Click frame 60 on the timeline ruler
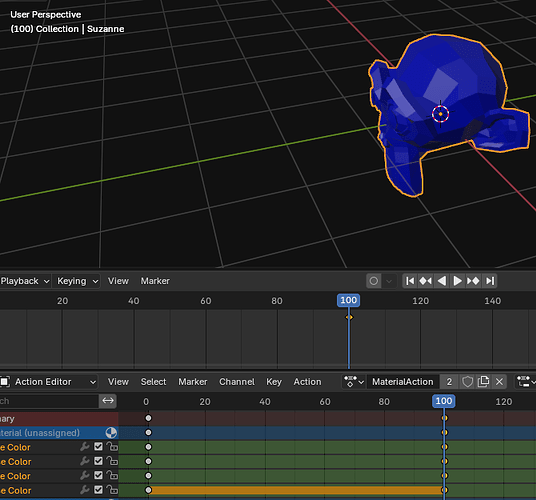Image resolution: width=536 pixels, height=500 pixels. [x=206, y=301]
